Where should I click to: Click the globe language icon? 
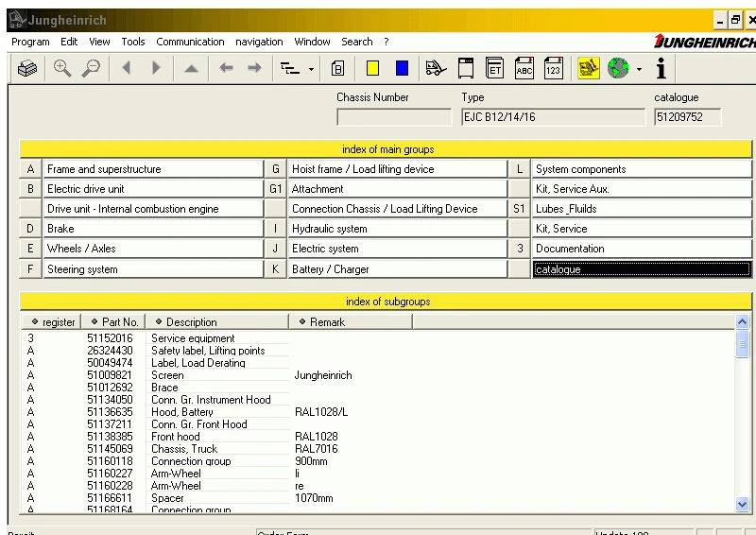pos(618,68)
